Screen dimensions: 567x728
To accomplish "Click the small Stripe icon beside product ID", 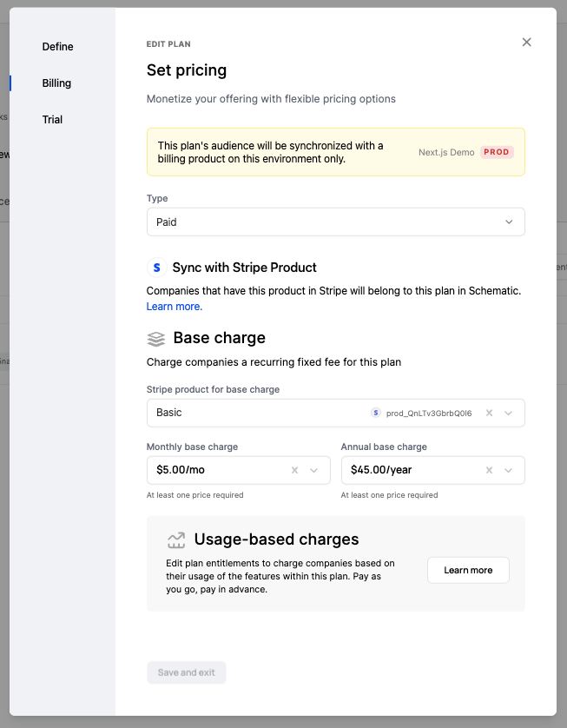I will 376,414.
